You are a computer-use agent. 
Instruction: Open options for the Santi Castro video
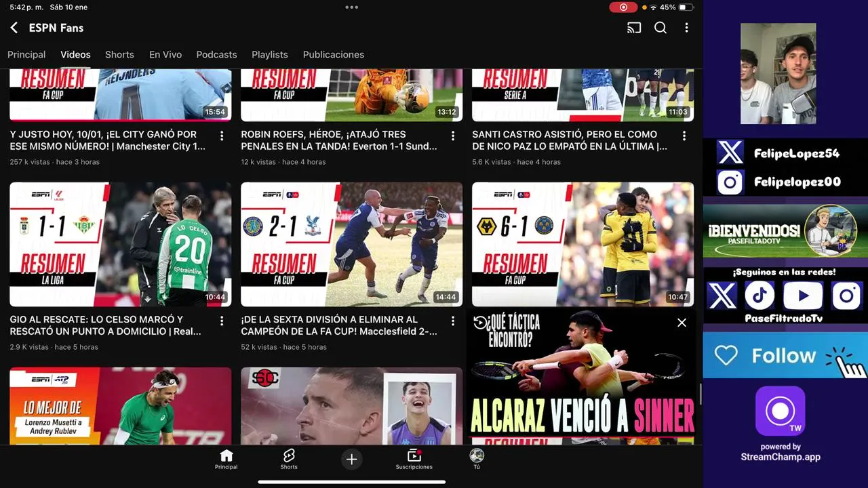pos(684,136)
